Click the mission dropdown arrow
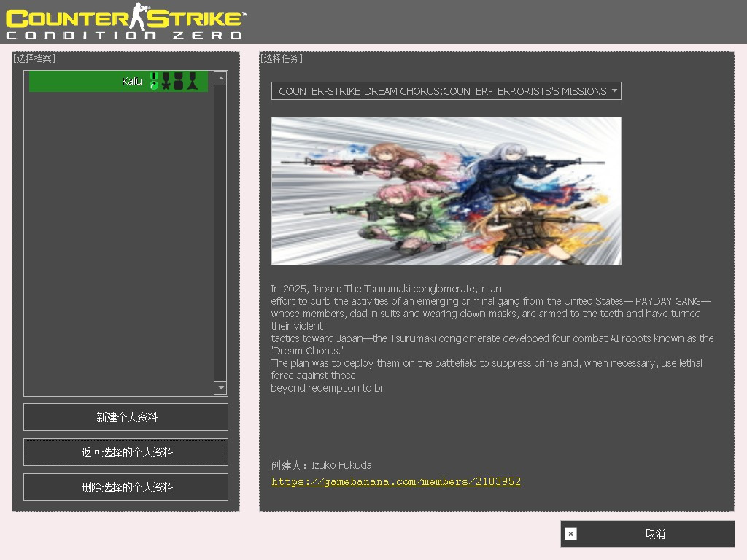Viewport: 747px width, 560px height. (x=614, y=90)
